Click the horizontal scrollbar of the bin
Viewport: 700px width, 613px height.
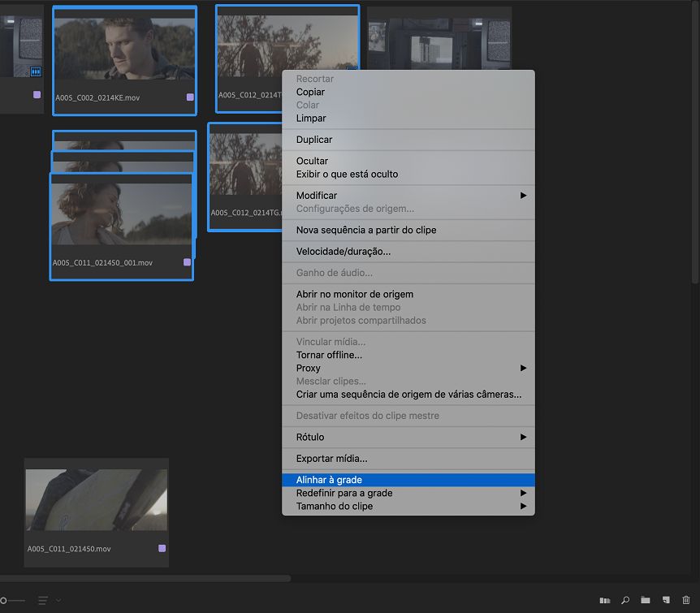pyautogui.click(x=145, y=579)
